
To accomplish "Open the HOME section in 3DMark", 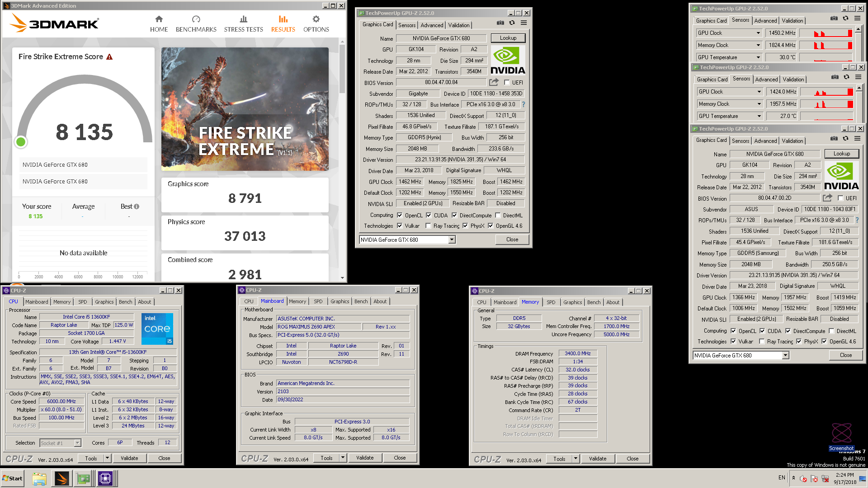I will tap(159, 24).
